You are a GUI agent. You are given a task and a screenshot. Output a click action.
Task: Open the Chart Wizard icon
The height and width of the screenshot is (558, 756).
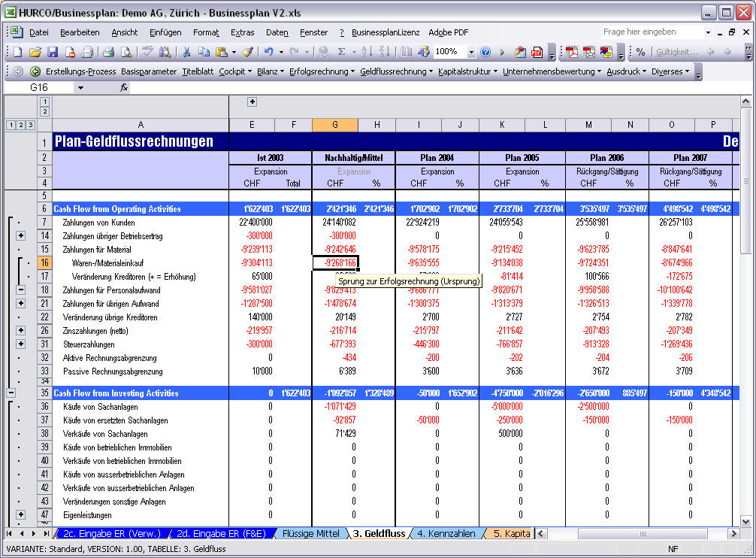pos(406,52)
